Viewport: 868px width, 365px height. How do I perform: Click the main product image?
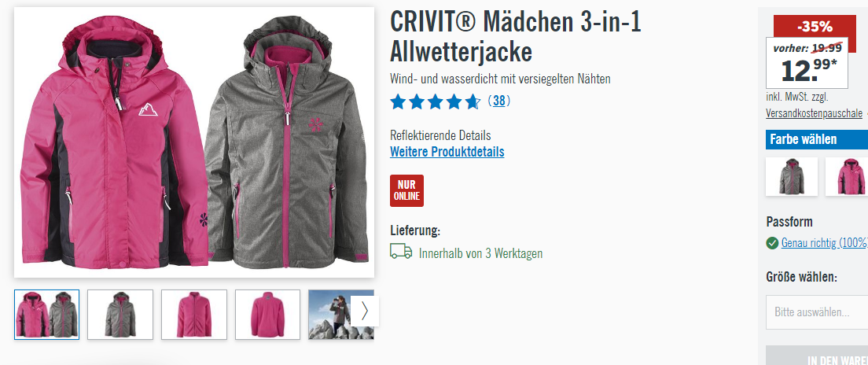[193, 142]
